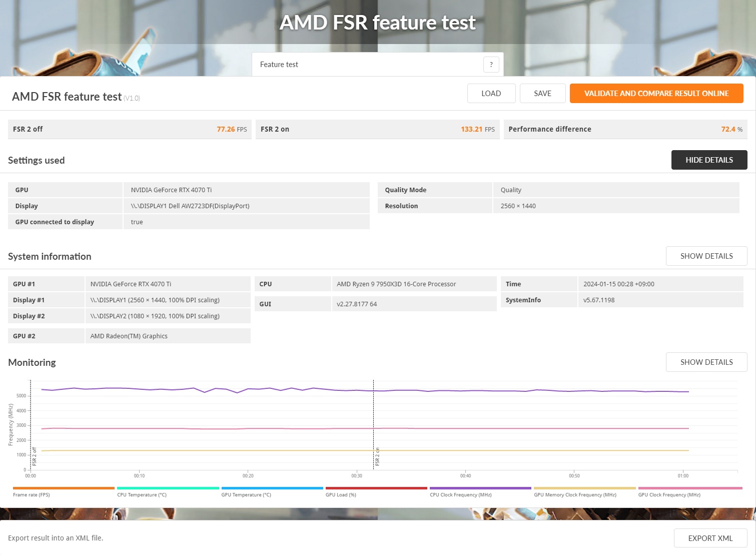Click the 'Frequency (MHz)' axis title
This screenshot has height=555, width=756.
click(11, 425)
